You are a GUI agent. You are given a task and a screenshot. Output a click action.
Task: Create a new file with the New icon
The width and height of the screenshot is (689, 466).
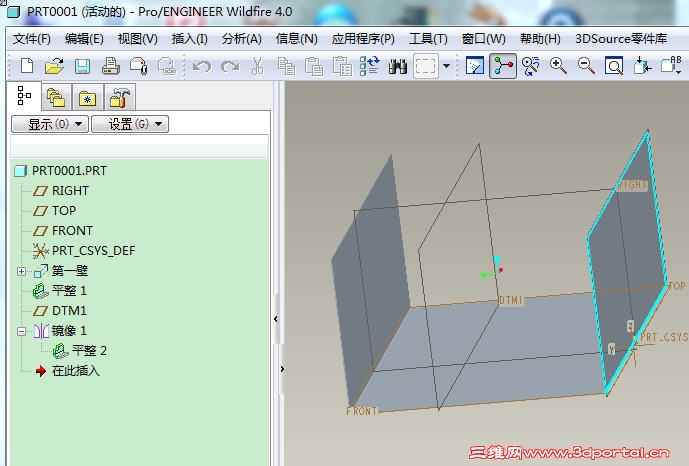pyautogui.click(x=27, y=66)
